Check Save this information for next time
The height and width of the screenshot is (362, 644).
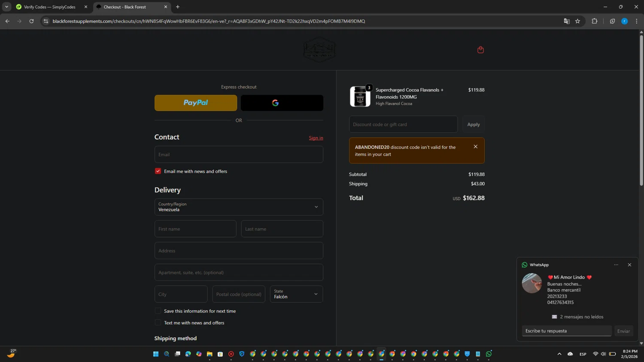158,311
